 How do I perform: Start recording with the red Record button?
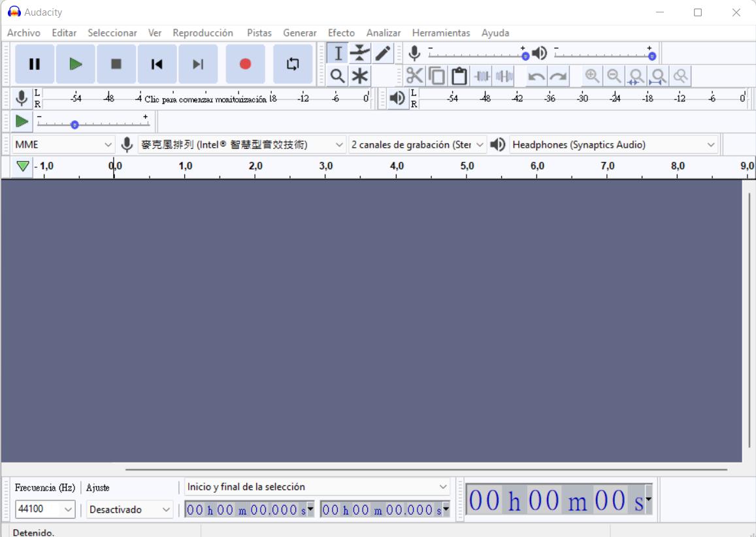[246, 64]
